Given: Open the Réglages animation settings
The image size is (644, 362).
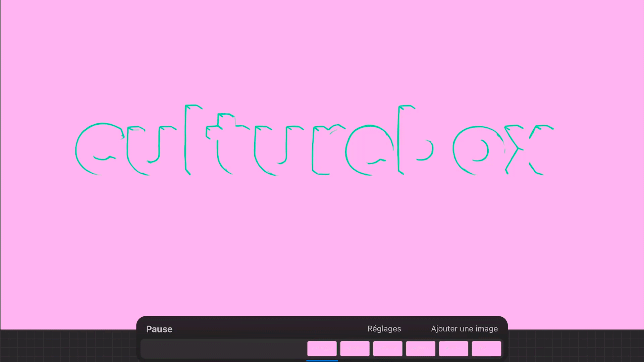Looking at the screenshot, I should click(384, 329).
